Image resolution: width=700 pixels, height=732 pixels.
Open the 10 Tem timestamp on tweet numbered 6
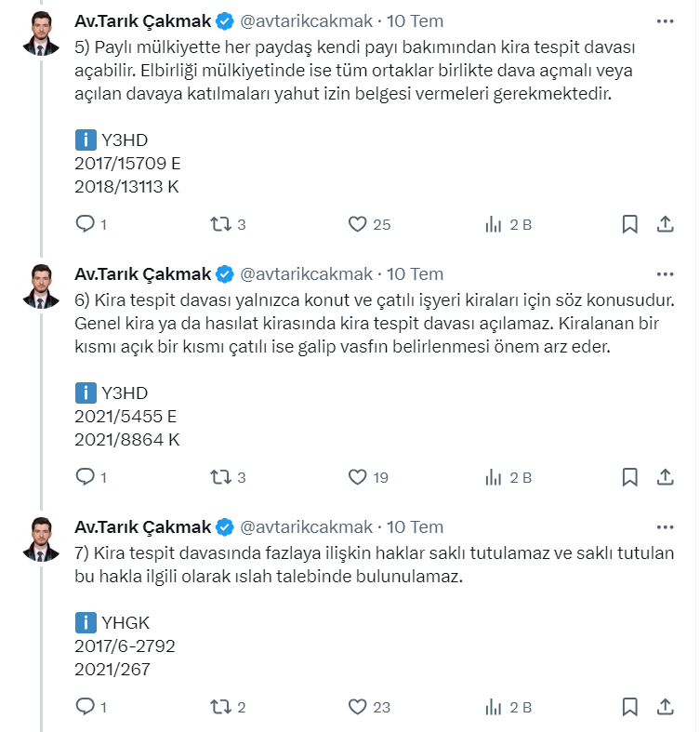click(x=415, y=274)
